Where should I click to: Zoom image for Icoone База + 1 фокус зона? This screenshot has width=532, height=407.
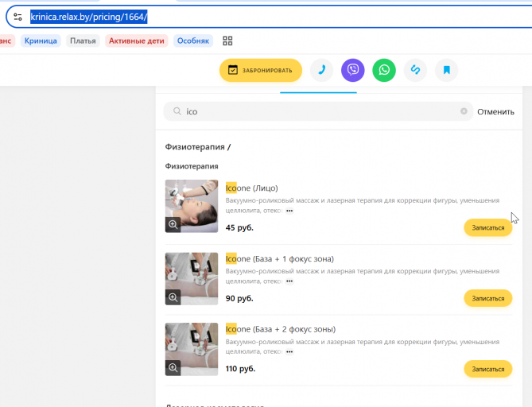(173, 297)
